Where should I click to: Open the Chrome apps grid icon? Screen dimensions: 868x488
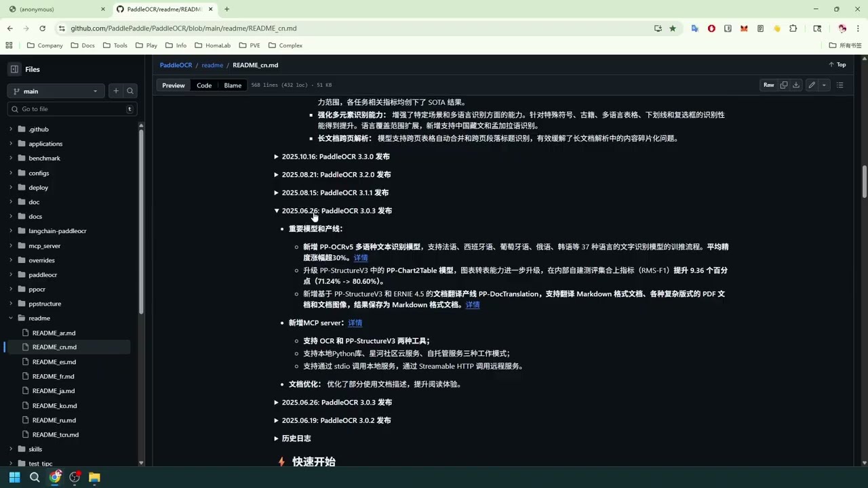pyautogui.click(x=9, y=45)
